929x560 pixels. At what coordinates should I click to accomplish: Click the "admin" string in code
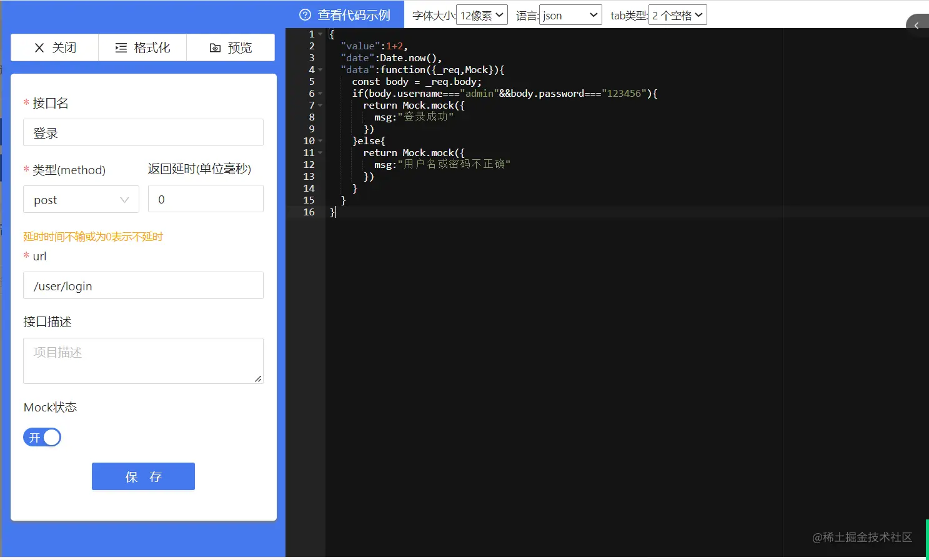point(479,94)
